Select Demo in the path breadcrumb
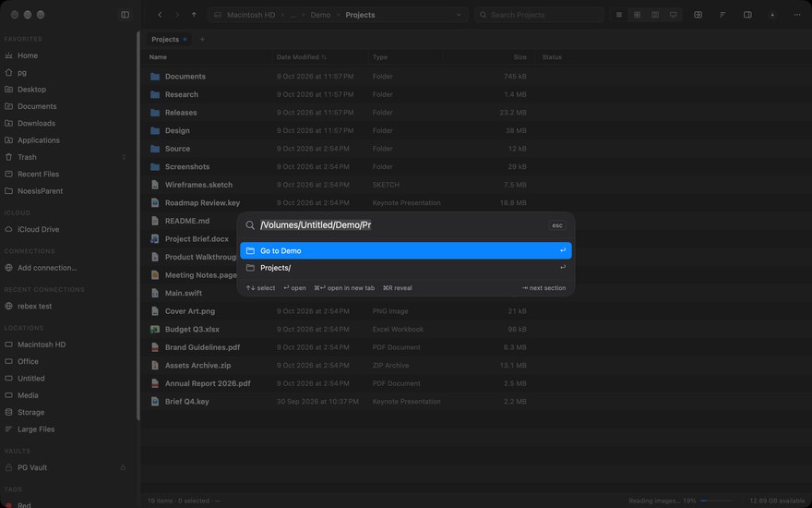The image size is (812, 508). pos(320,15)
